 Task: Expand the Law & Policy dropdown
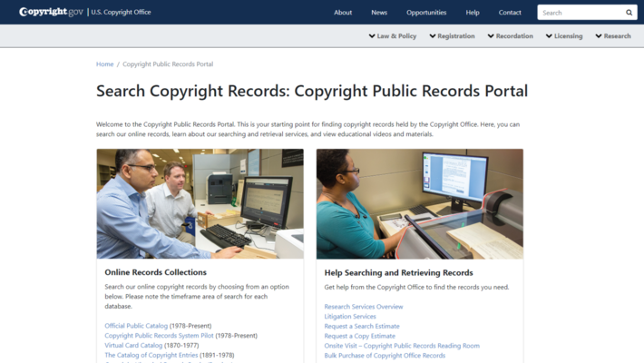click(x=393, y=36)
